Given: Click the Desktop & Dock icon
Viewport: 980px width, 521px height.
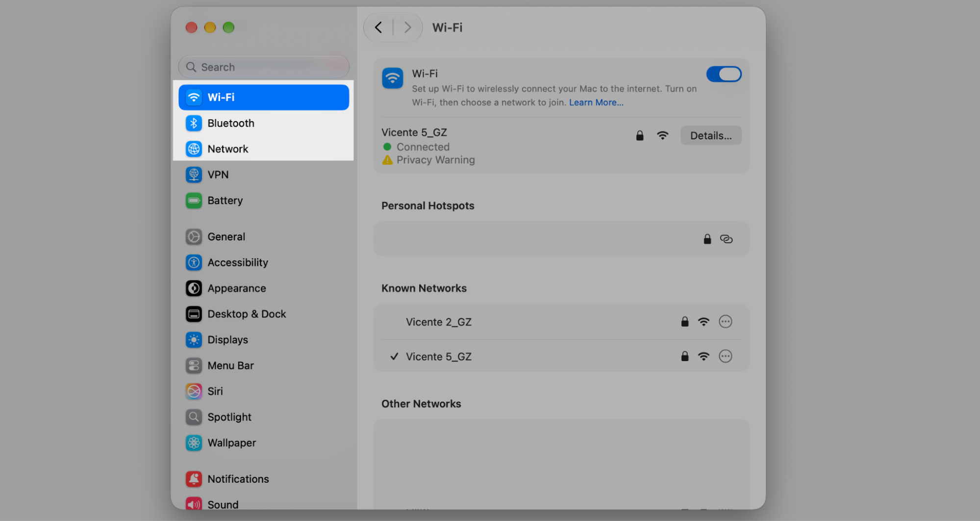Looking at the screenshot, I should 194,314.
